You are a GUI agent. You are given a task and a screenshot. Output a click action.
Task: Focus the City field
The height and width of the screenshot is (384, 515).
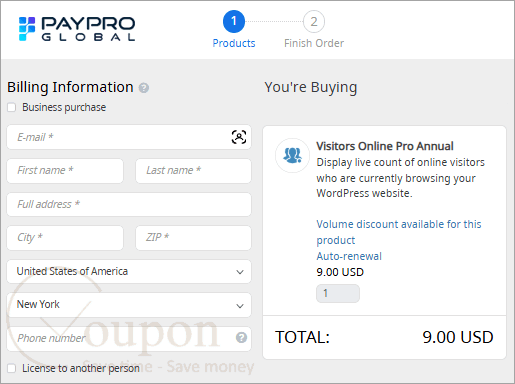coord(65,238)
